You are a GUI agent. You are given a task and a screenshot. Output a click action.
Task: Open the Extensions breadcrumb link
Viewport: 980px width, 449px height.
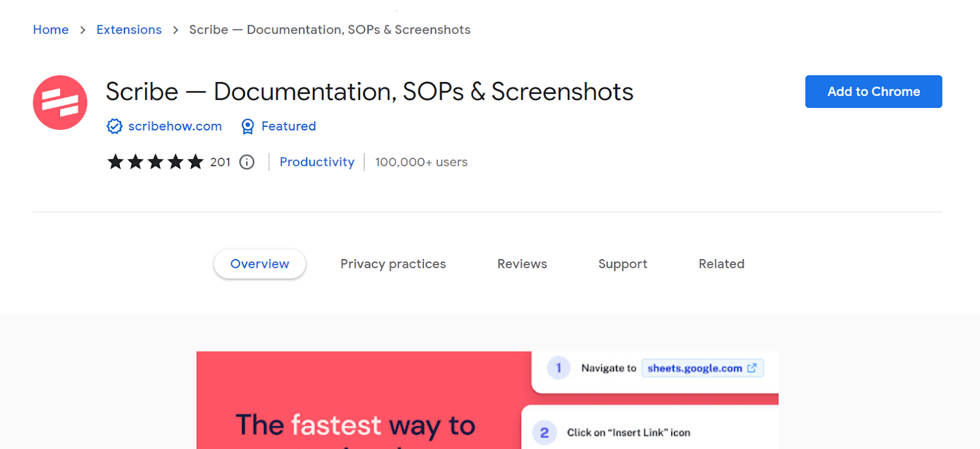click(129, 29)
